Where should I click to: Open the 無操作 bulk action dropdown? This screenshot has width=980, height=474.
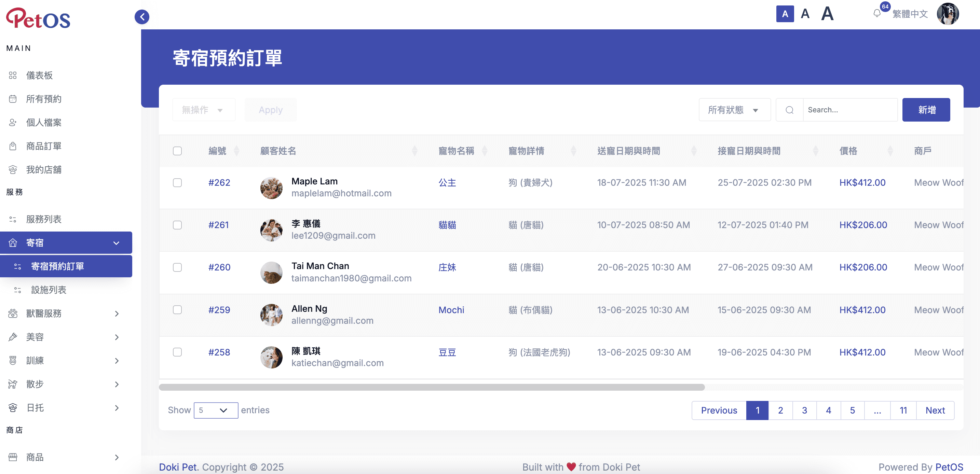[204, 110]
